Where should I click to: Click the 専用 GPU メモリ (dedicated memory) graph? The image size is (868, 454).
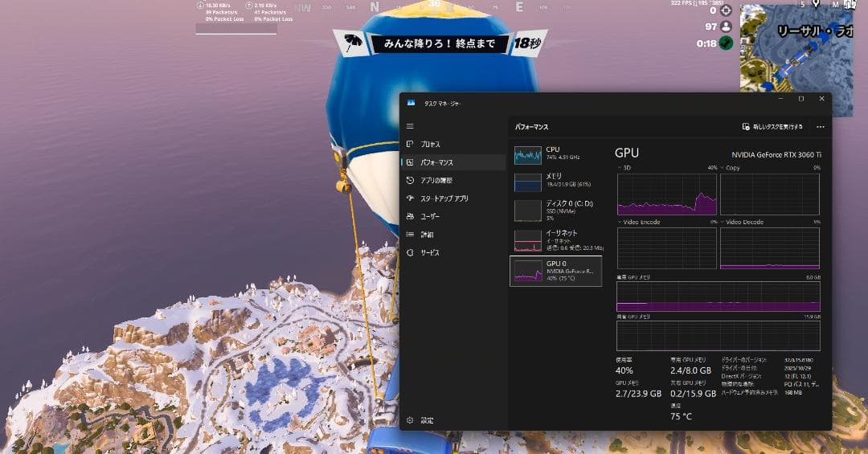pyautogui.click(x=719, y=297)
